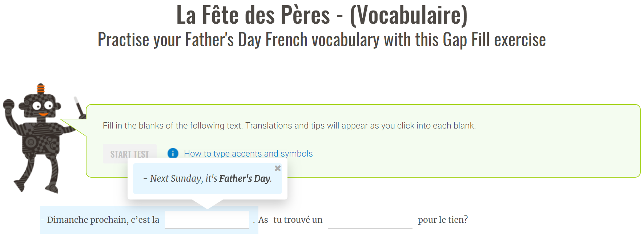The width and height of the screenshot is (644, 237).
Task: Click the "Practise your Father's Day French vocabulary" subtitle
Action: click(322, 40)
